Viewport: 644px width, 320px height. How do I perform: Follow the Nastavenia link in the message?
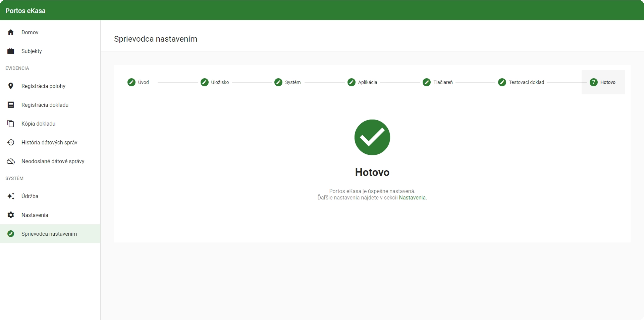click(412, 198)
